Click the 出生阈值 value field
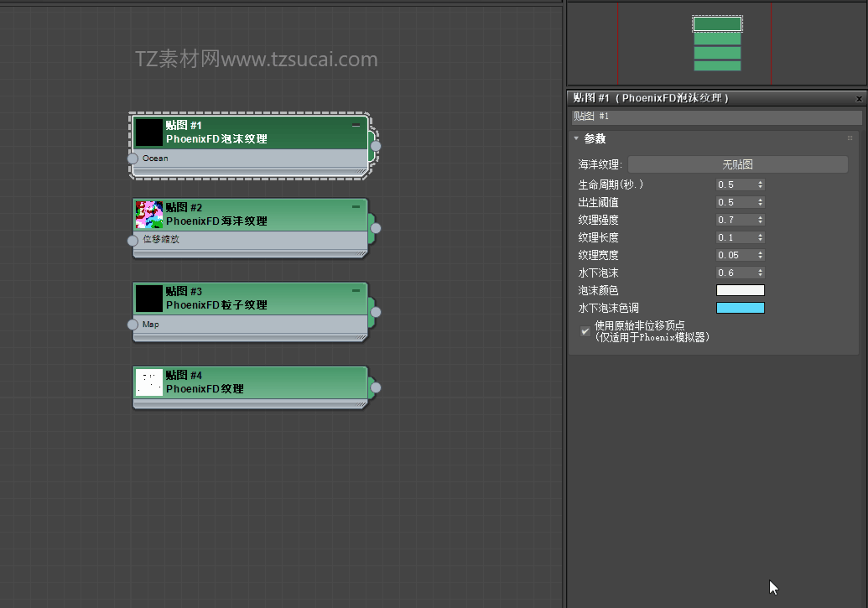The image size is (868, 608). tap(735, 202)
